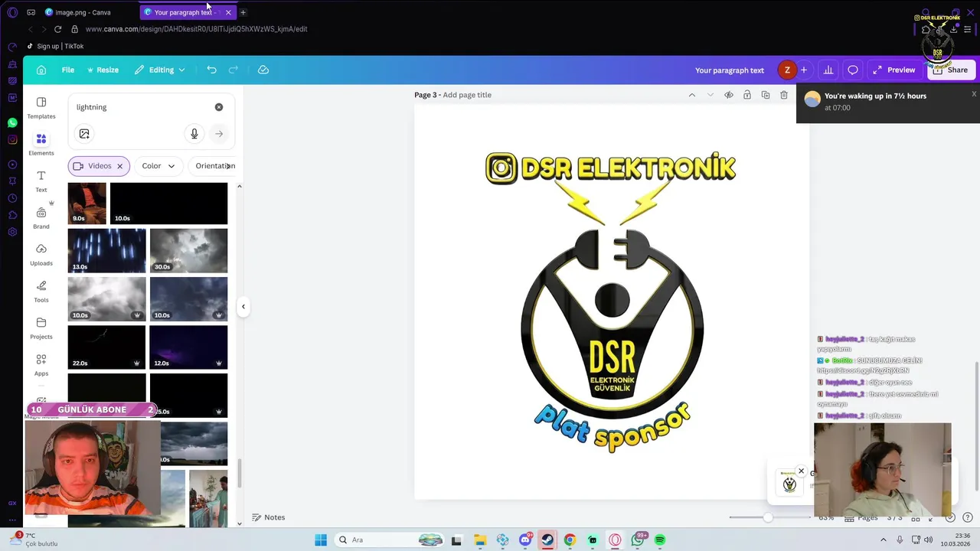Open the analytics bar chart icon
The width and height of the screenshot is (980, 551).
click(828, 70)
